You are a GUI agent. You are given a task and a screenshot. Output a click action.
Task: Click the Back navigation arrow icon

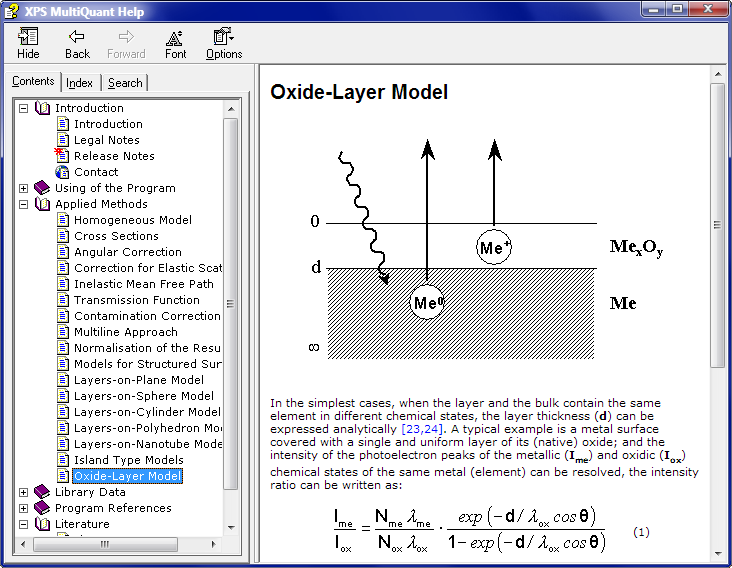click(77, 37)
